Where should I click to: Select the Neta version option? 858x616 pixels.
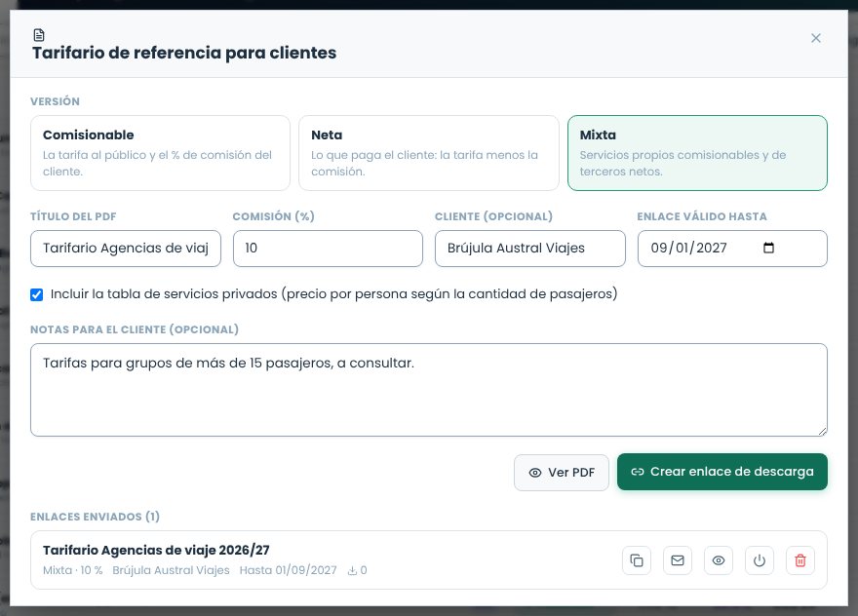pyautogui.click(x=428, y=153)
